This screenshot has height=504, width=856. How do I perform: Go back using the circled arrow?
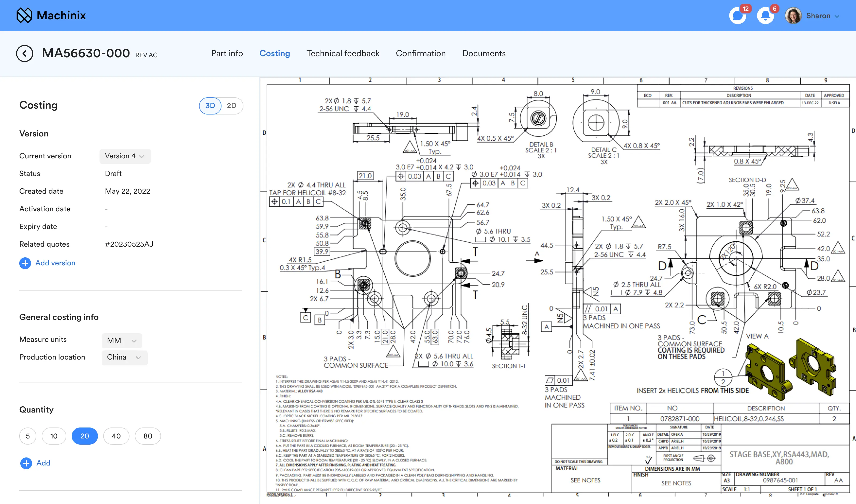click(x=24, y=53)
